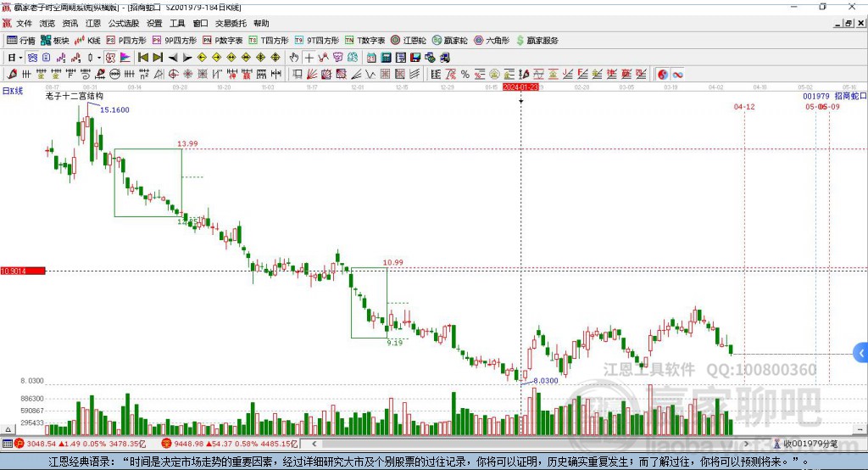This screenshot has height=470, width=868.
Task: Click the floppy disk save icon
Action: (415, 58)
